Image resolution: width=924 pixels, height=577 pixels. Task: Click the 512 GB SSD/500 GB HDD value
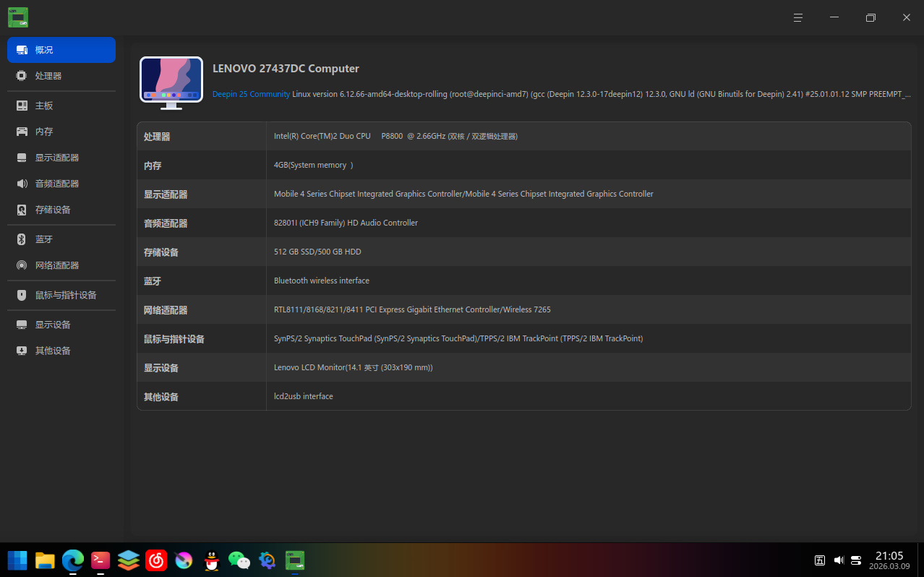click(317, 252)
